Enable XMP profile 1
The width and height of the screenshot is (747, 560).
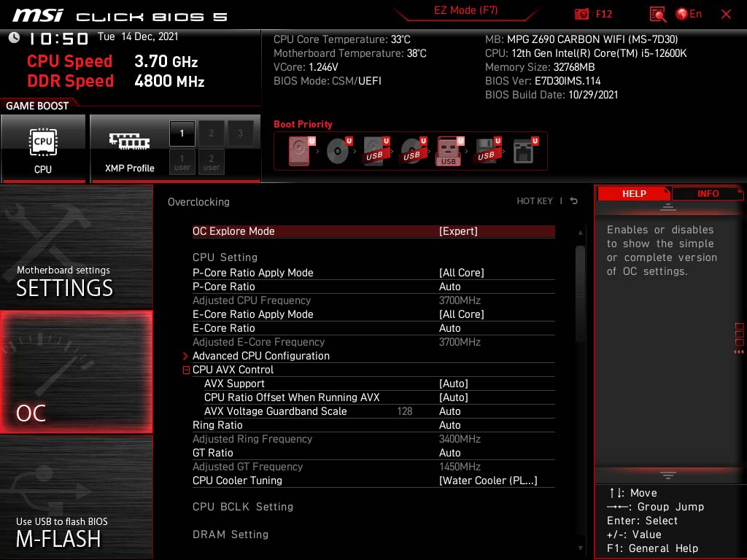coord(182,133)
